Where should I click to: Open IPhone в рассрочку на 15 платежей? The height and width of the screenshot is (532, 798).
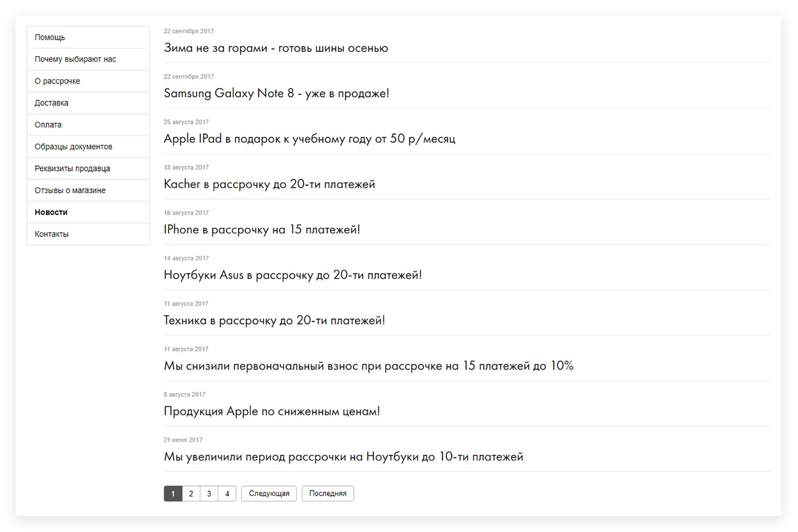click(x=262, y=230)
